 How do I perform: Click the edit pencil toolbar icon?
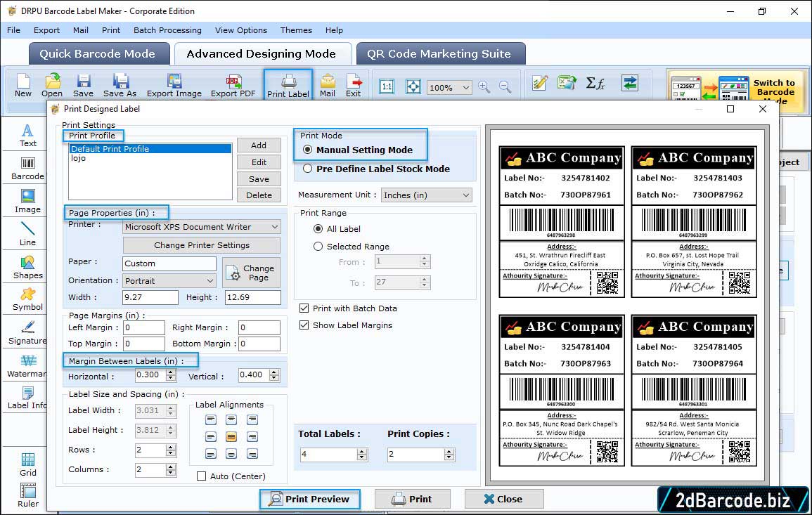coord(540,83)
